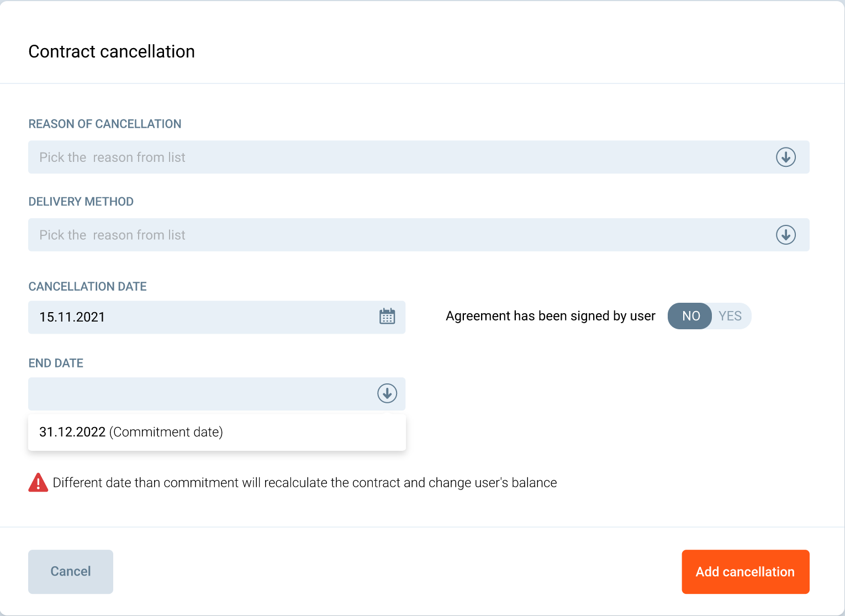Choose the 31.12.2022 Commitment date option
This screenshot has height=616, width=845.
(131, 432)
